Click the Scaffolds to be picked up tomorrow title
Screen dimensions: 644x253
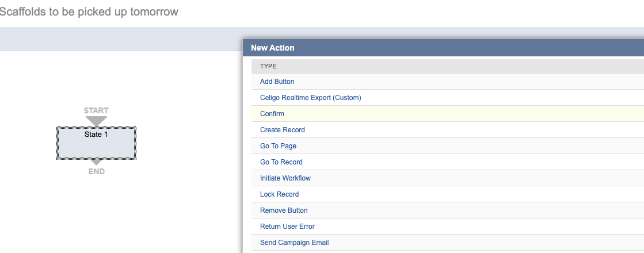[x=88, y=11]
